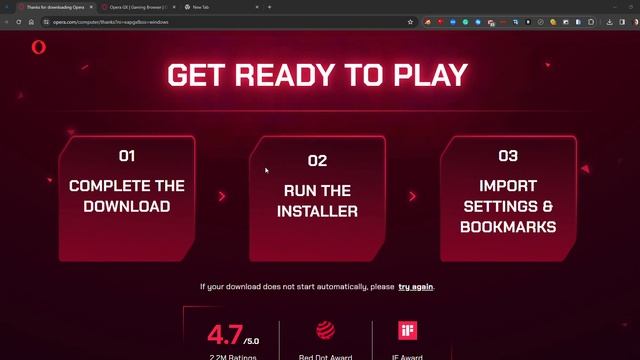
Task: Click the 'try again' download link
Action: (x=416, y=287)
